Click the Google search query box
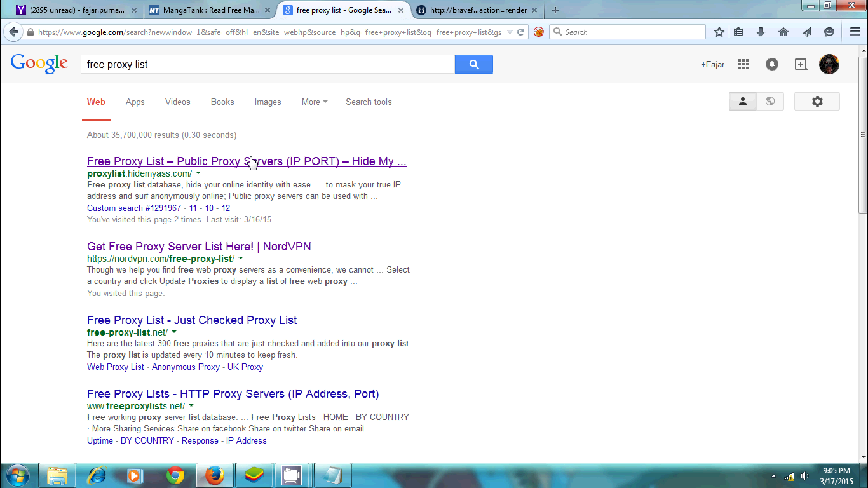Screen dimensions: 868x488 click(x=268, y=64)
